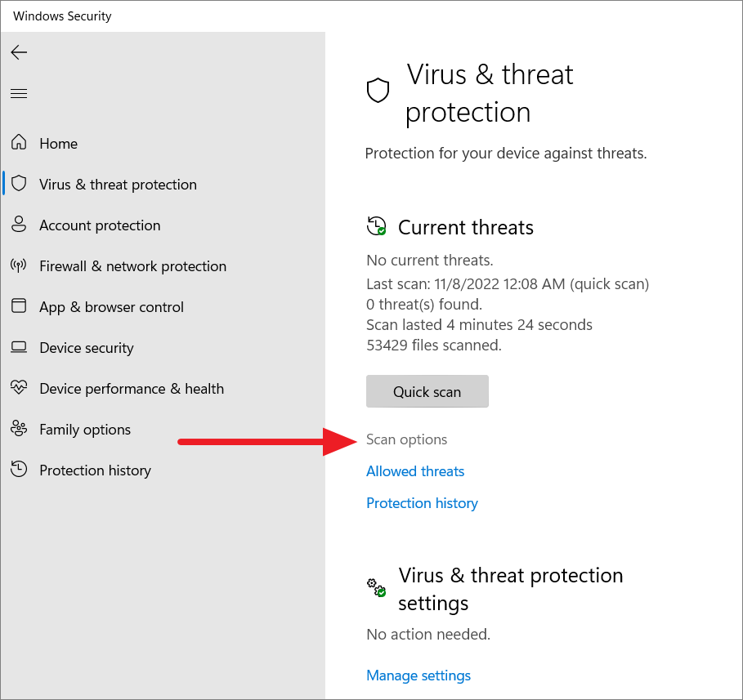
Task: Go to Device performance & health
Action: (x=132, y=389)
